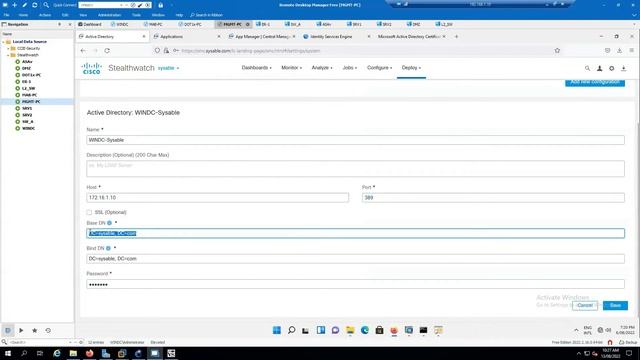Expand the Deploy menu
This screenshot has height=360, width=640.
pos(411,68)
